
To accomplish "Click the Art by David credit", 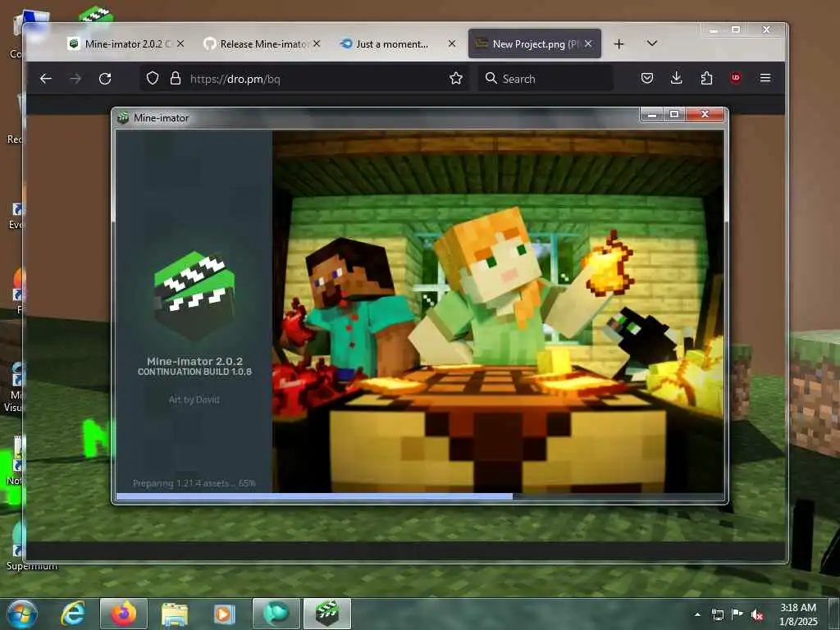I will tap(194, 399).
